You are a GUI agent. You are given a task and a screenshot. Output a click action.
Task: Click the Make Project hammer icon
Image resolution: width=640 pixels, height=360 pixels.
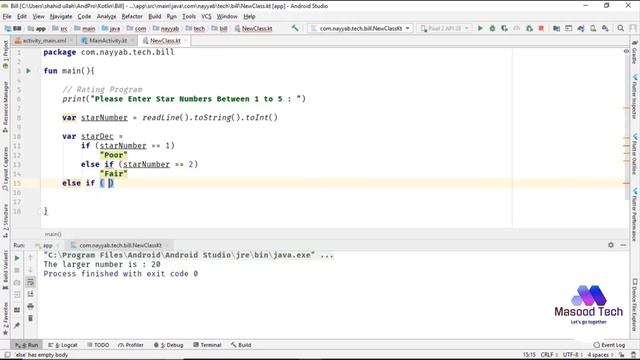point(295,28)
